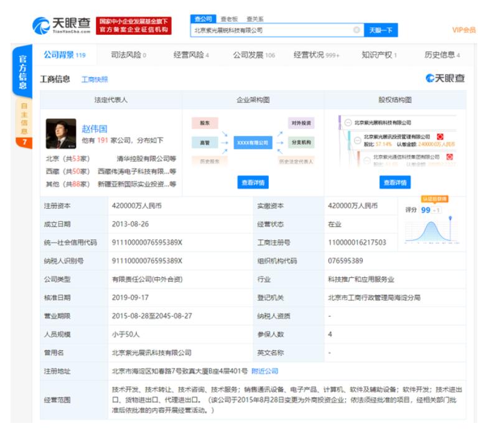Viewport: 504px width, 431px height.
Task: Click the VIP认证后获得 ribbon icon on the score card
Action: (x=434, y=200)
